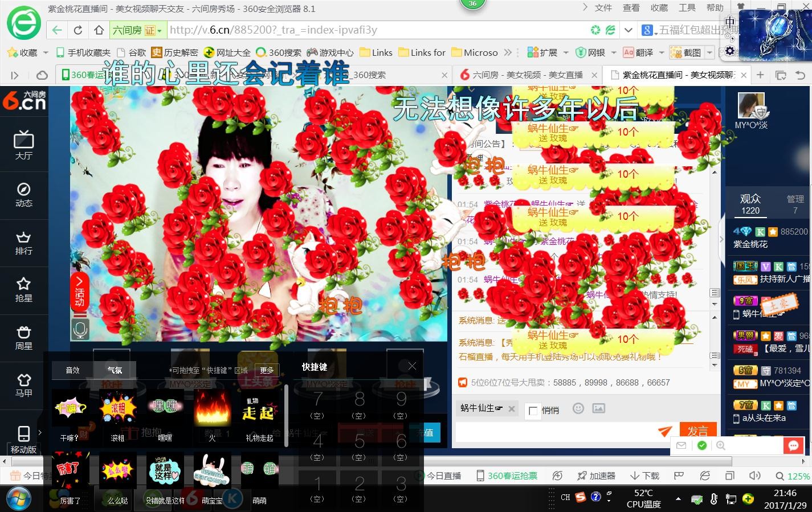The height and width of the screenshot is (512, 812).
Task: Open a new browser tab
Action: coord(760,75)
